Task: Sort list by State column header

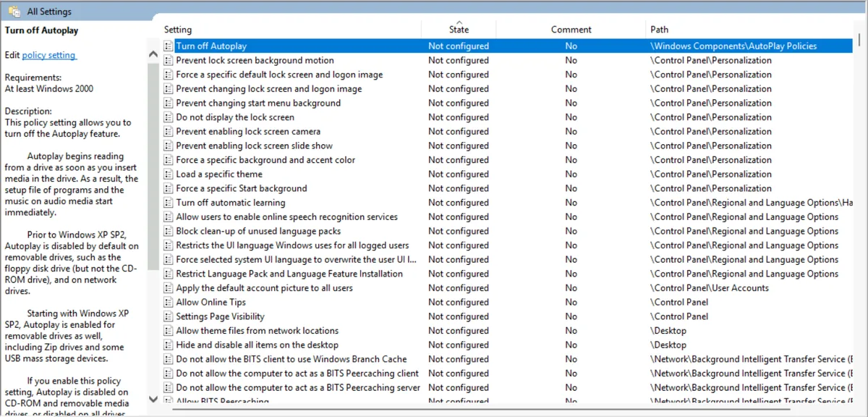Action: click(x=459, y=30)
